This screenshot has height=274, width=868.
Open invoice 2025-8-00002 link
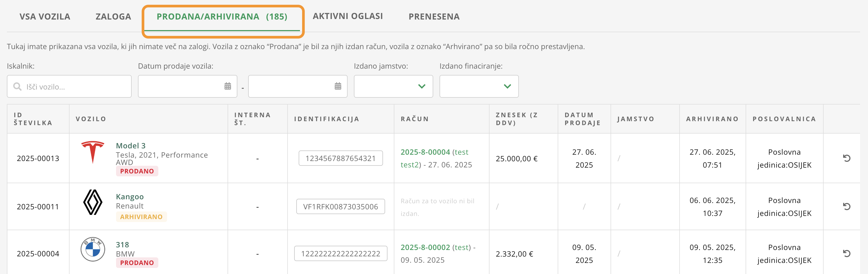point(425,247)
